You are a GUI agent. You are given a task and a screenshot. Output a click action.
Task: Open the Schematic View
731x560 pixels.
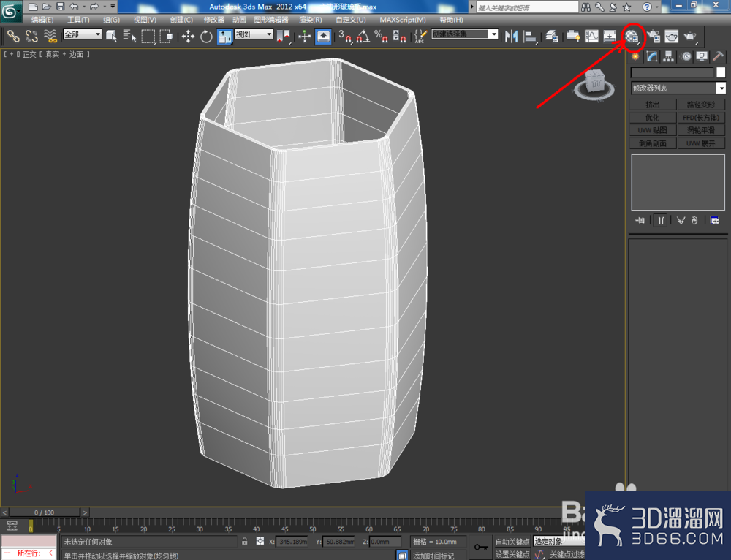[610, 36]
